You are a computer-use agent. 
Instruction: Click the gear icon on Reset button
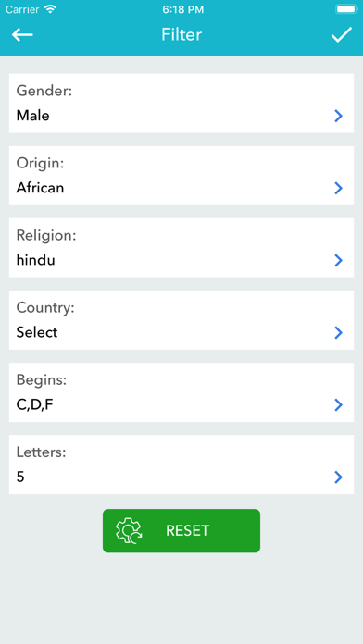click(x=129, y=530)
